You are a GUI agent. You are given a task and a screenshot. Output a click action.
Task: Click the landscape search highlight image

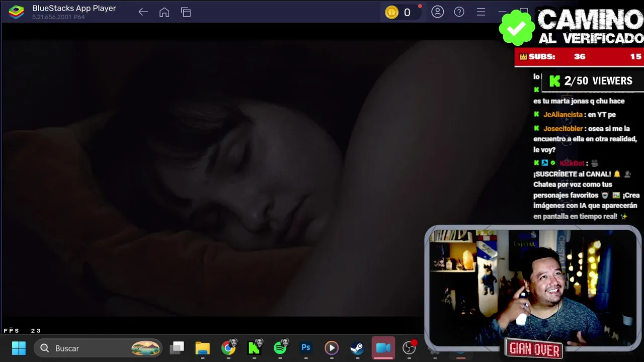point(146,348)
